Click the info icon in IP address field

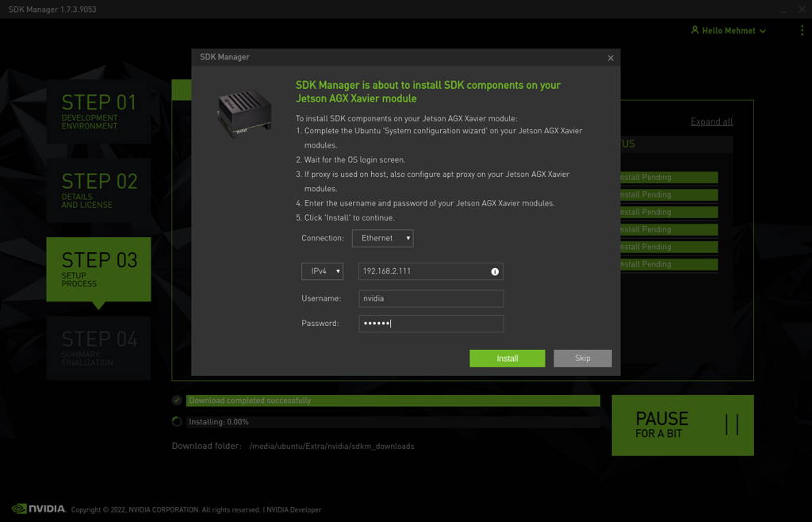(x=495, y=271)
